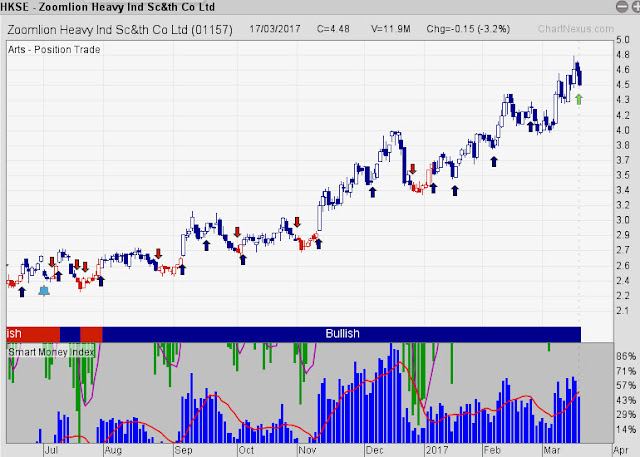Click the second short red trend segment
Image resolution: width=640 pixels, height=457 pixels.
coord(91,334)
